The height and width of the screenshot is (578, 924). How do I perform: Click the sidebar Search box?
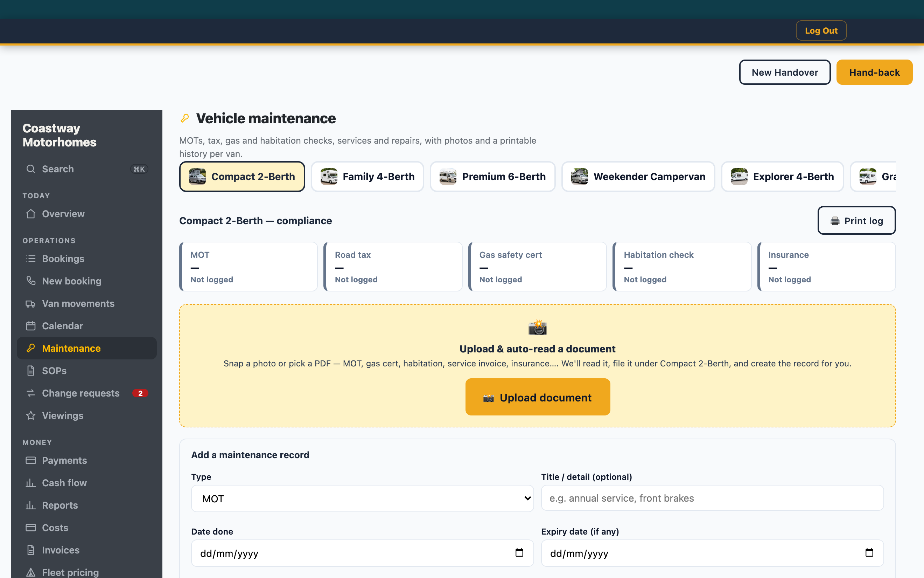(x=87, y=169)
